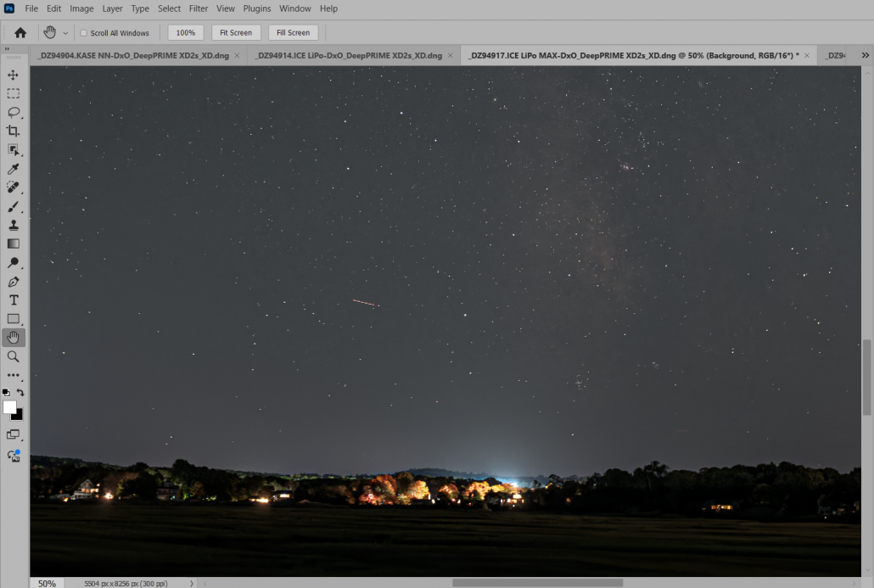Open the Filter menu
The height and width of the screenshot is (588, 874).
coord(199,8)
